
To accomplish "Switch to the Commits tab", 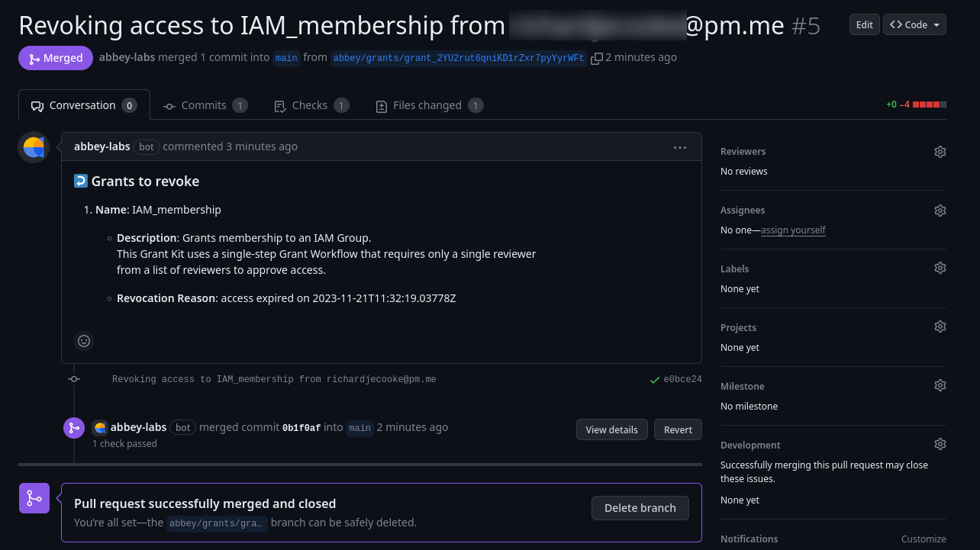I will (205, 105).
